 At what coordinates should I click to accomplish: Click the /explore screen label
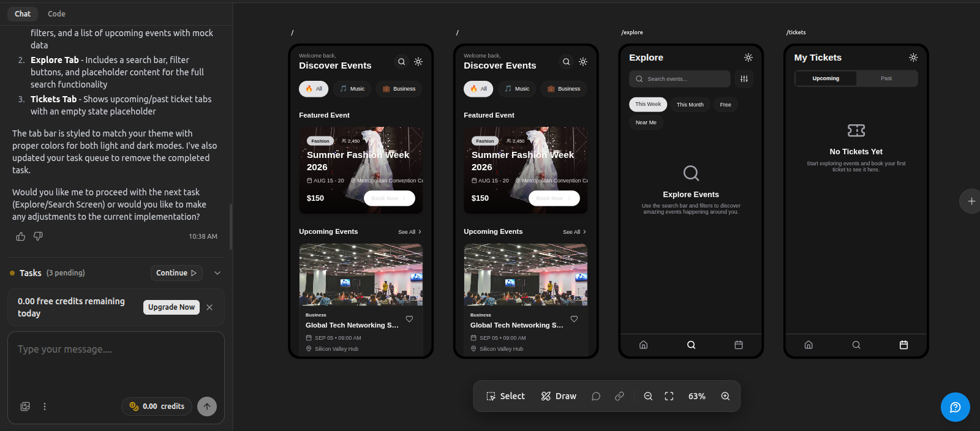tap(632, 32)
